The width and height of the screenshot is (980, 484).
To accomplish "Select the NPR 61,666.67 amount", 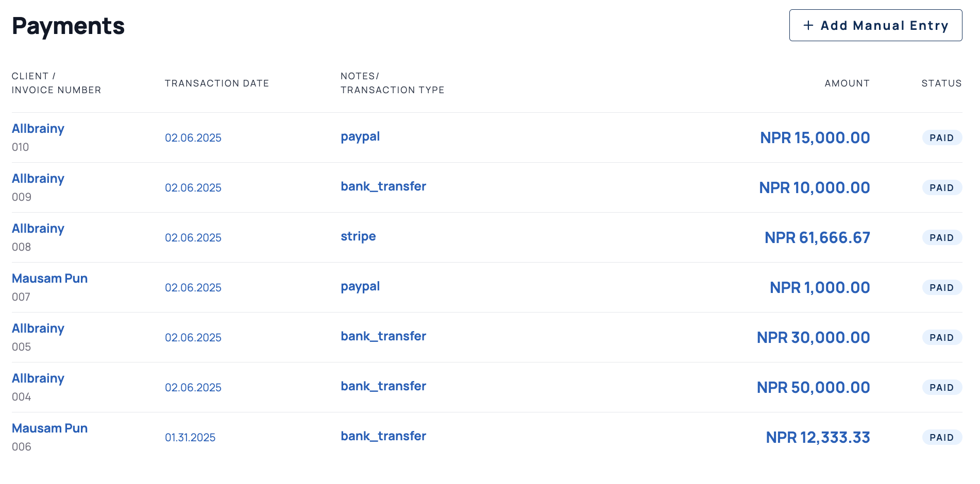I will pos(817,237).
